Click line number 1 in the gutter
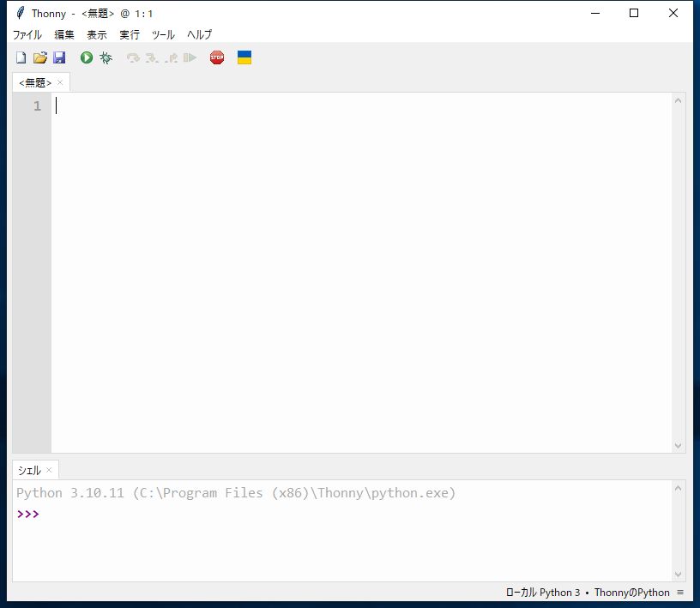 [x=37, y=105]
